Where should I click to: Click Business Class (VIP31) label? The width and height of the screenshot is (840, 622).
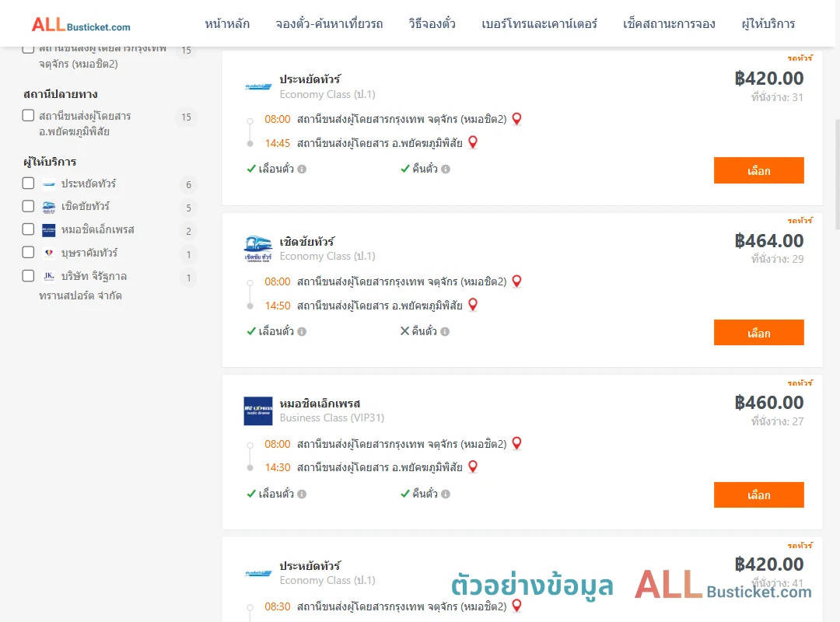tap(331, 418)
